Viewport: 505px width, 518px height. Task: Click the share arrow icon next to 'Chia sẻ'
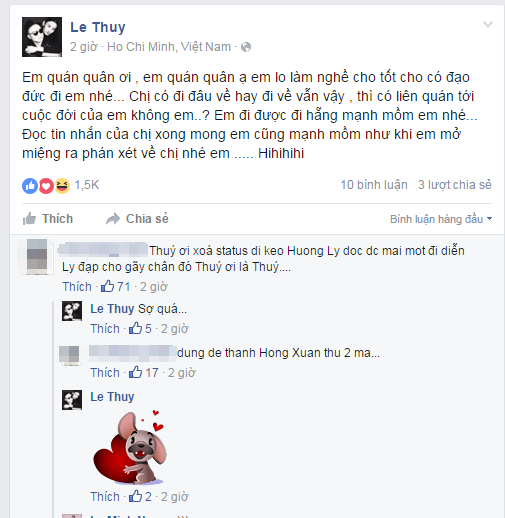click(x=113, y=219)
